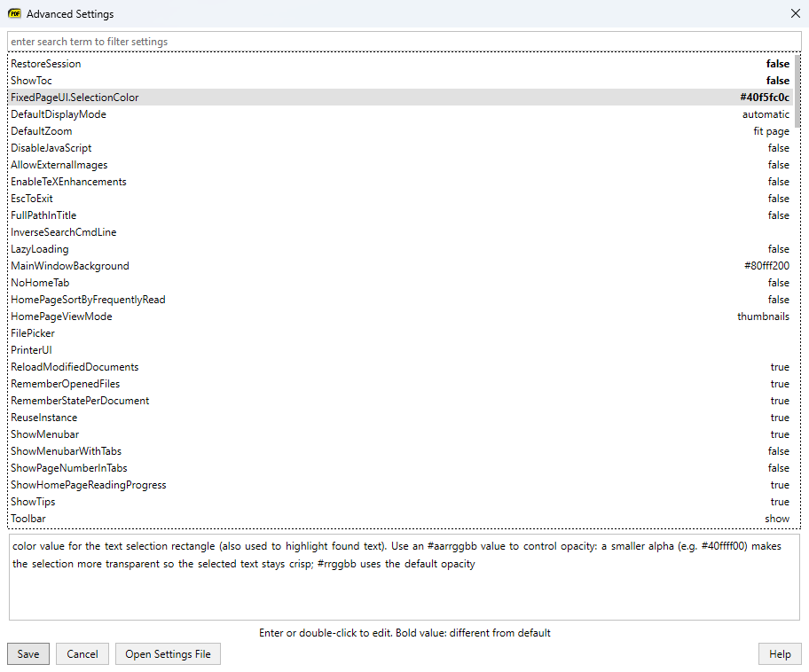Click the settings list scrollbar thumb
Screen dimensions: 809x672
[797, 90]
